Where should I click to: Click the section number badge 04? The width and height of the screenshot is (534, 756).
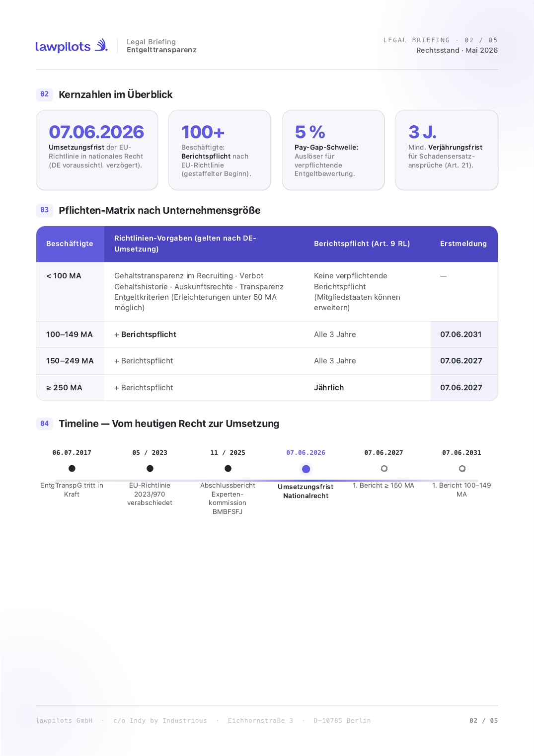pyautogui.click(x=45, y=423)
